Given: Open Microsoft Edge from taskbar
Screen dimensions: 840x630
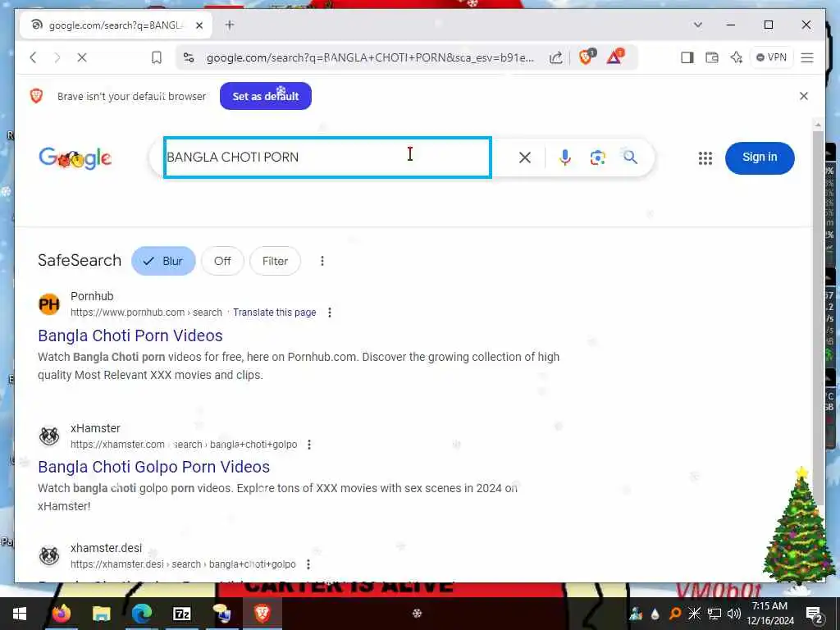Looking at the screenshot, I should pyautogui.click(x=141, y=614).
